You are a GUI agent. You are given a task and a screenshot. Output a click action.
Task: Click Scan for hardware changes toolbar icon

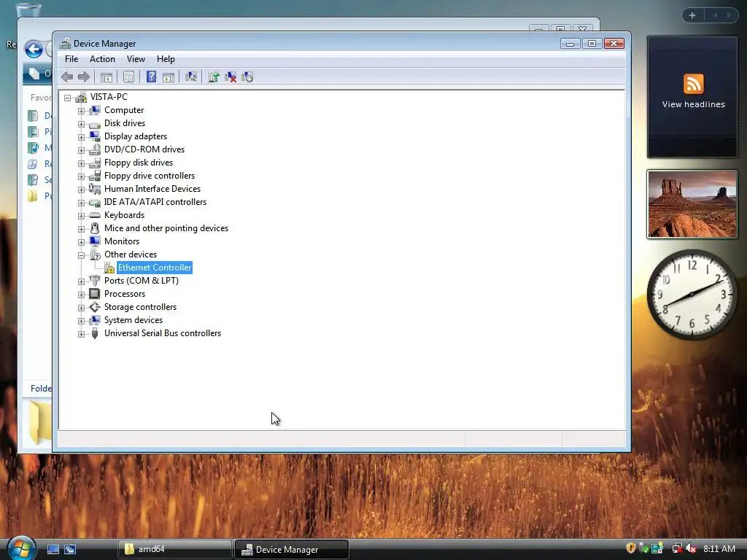point(191,77)
